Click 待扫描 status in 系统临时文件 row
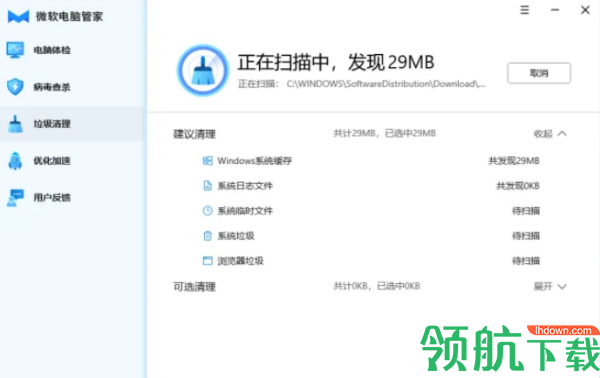This screenshot has width=600, height=378. click(x=526, y=211)
